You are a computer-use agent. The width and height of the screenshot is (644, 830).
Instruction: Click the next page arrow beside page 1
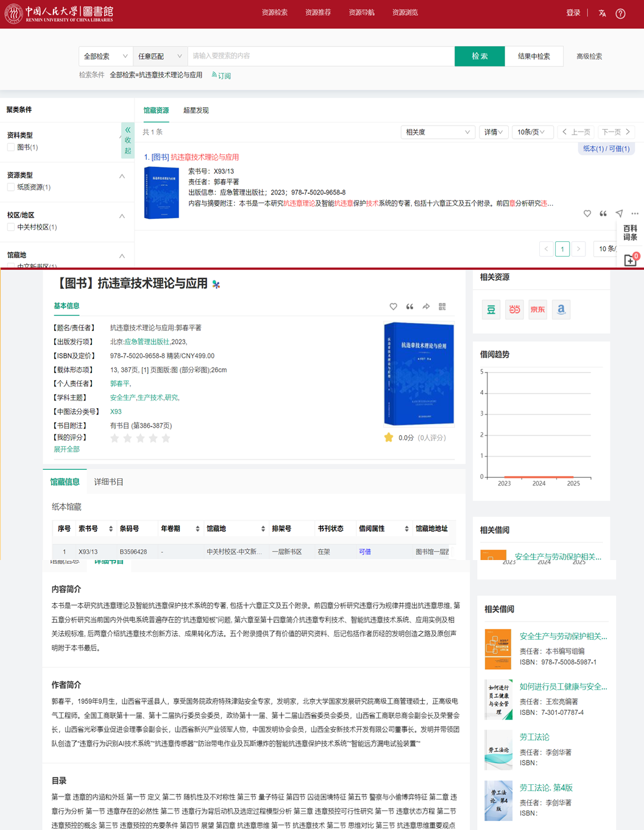[579, 249]
